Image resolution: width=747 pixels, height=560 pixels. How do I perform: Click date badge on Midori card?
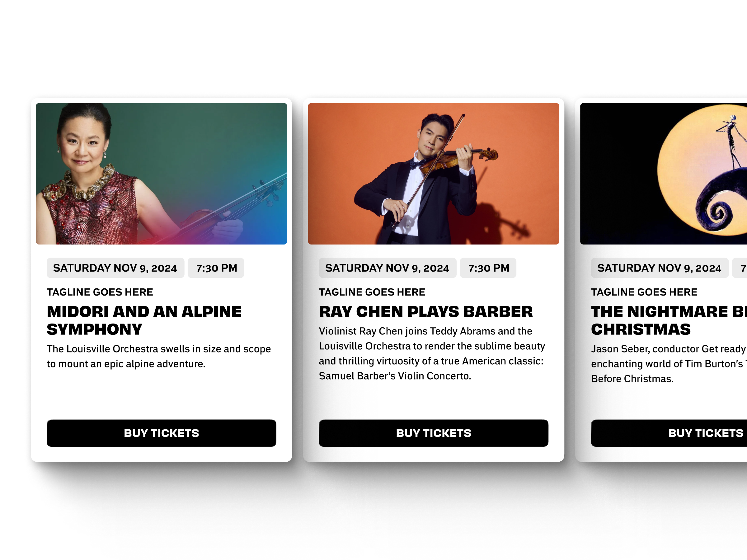coord(115,268)
